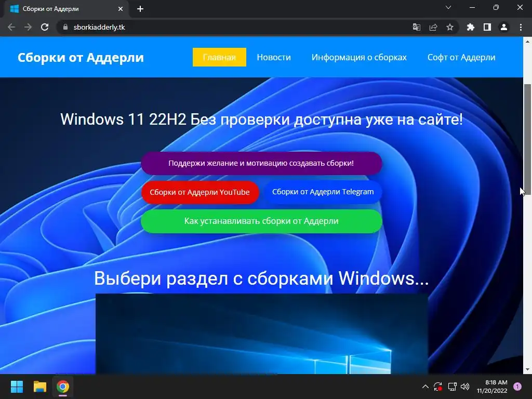532x399 pixels.
Task: Go forward in browser history
Action: [28, 27]
